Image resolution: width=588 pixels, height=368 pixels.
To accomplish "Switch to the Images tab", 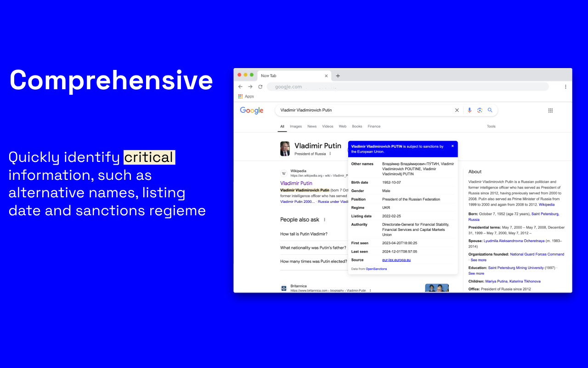I will pyautogui.click(x=296, y=126).
